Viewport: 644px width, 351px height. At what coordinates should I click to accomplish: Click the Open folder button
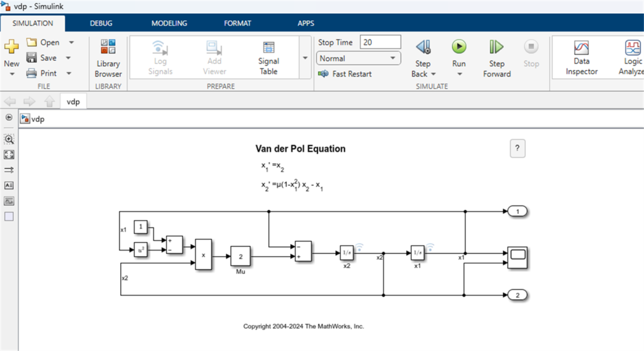(43, 42)
